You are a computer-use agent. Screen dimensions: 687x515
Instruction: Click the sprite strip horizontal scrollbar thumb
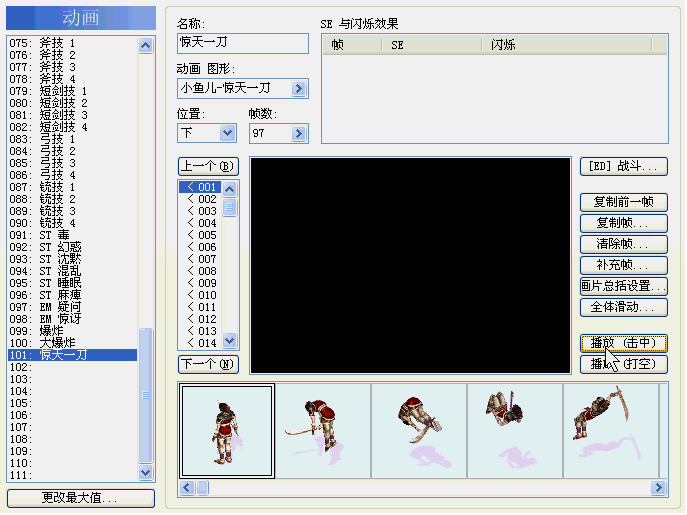202,487
